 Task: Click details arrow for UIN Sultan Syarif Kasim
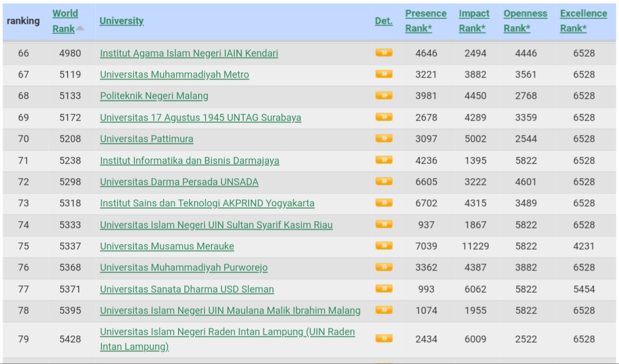(384, 224)
